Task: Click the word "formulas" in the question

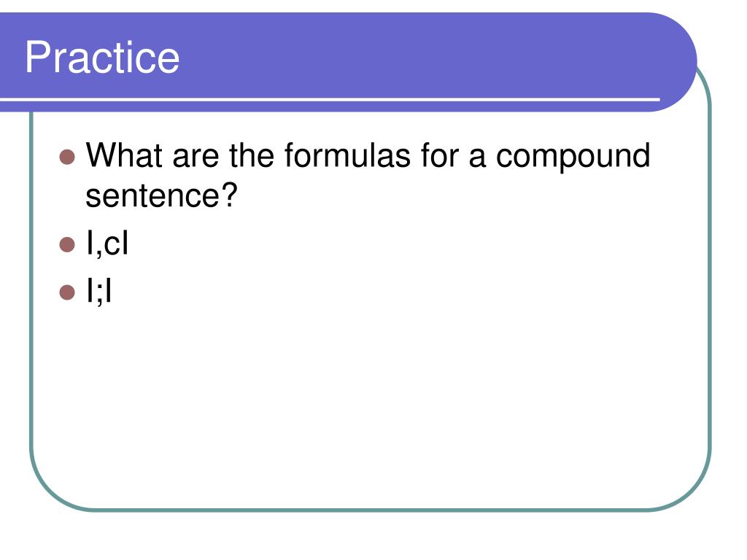Action: pyautogui.click(x=346, y=155)
